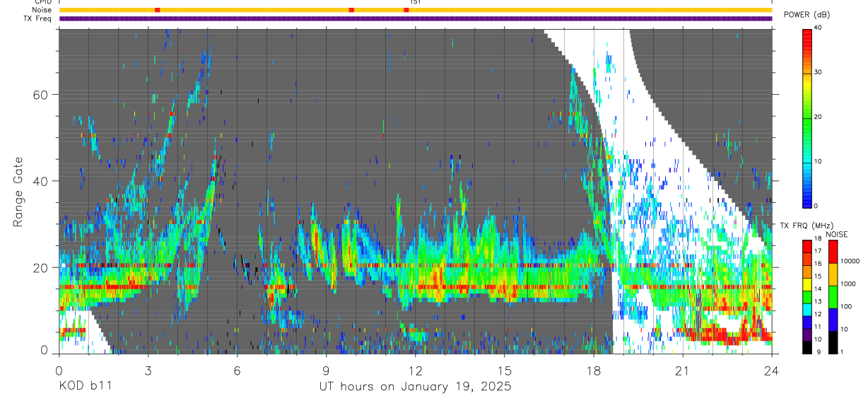Pick the purple segment of the TX FRQ colorbar

(x=808, y=335)
